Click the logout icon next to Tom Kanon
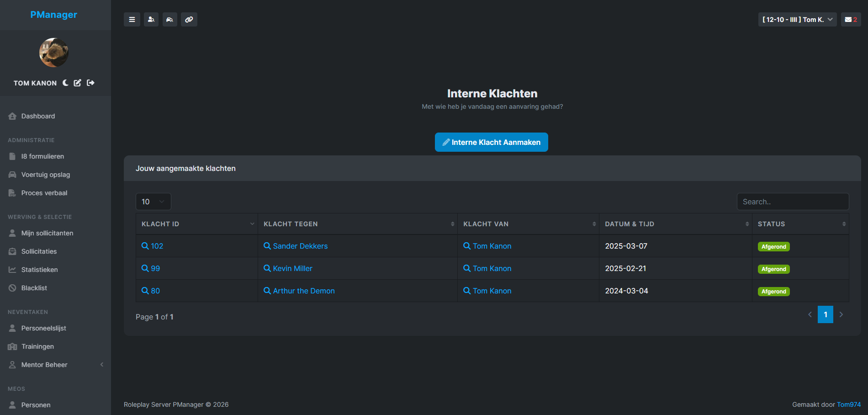Screen dimensions: 868x415 [90, 83]
